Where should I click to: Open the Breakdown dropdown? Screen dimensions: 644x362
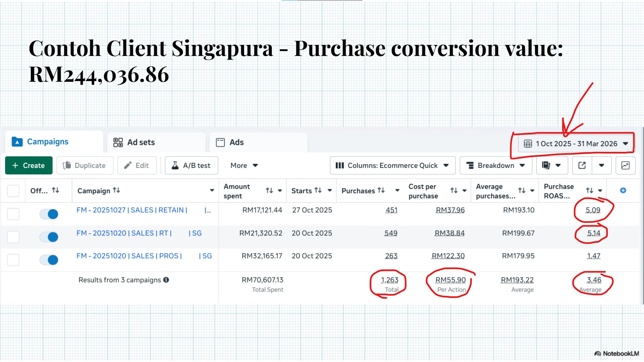pos(496,165)
